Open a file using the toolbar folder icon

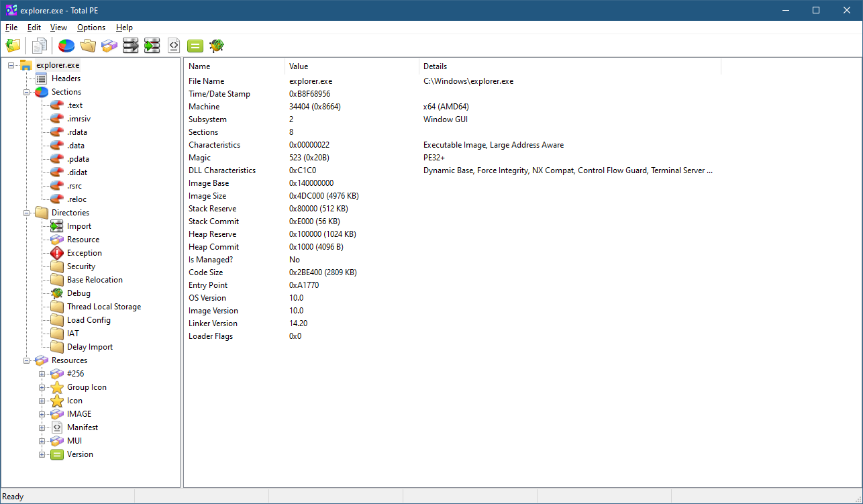[x=13, y=46]
